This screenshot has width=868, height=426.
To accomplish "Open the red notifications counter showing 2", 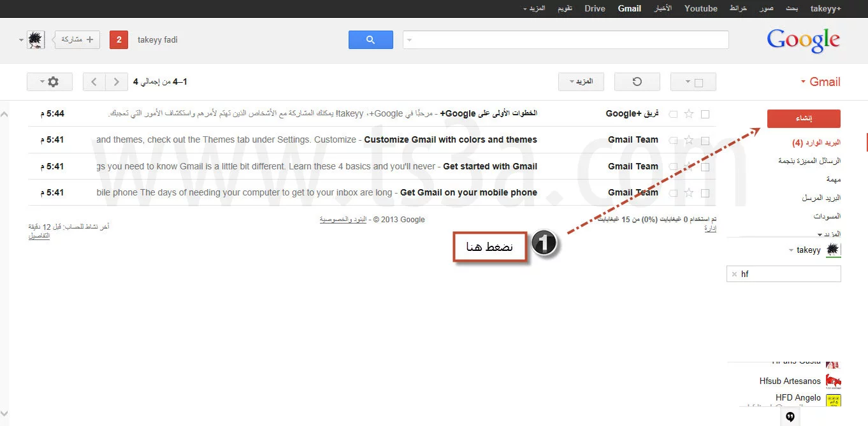I will [119, 39].
